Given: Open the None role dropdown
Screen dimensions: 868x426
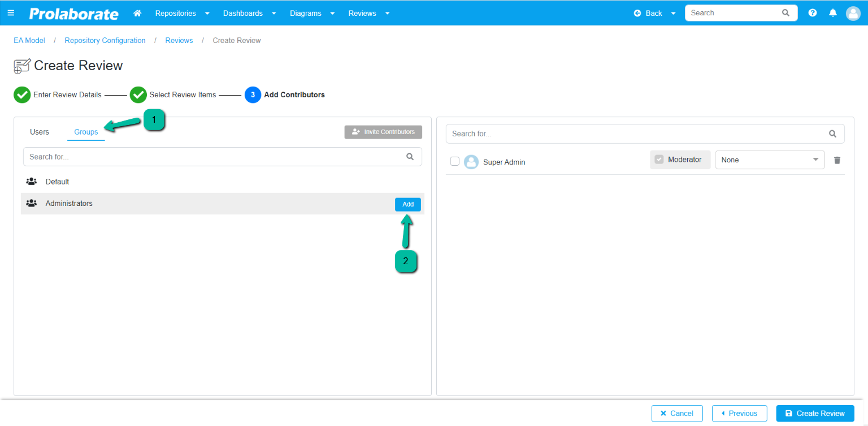Looking at the screenshot, I should (x=770, y=160).
